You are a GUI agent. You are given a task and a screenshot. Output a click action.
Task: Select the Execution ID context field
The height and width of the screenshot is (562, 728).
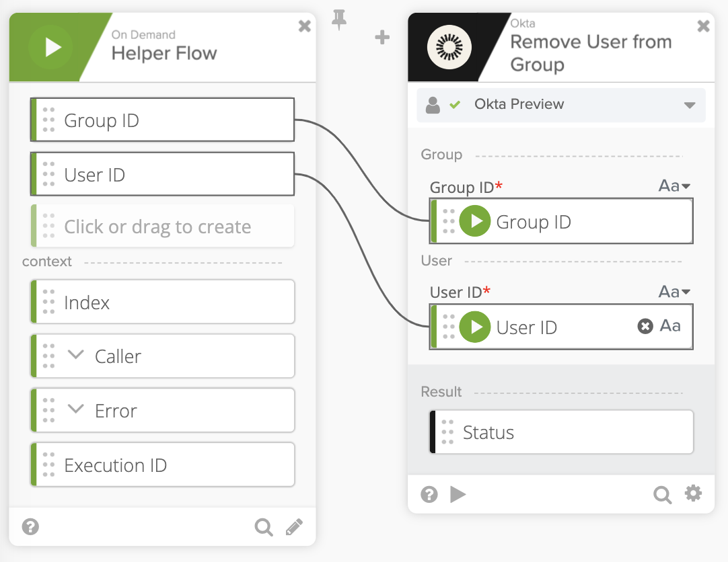click(163, 465)
